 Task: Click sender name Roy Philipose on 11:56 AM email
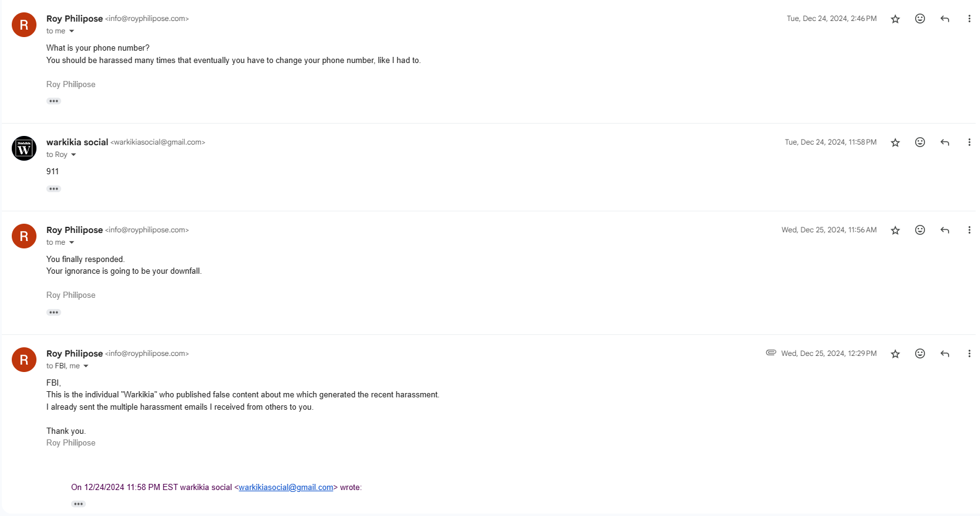75,230
